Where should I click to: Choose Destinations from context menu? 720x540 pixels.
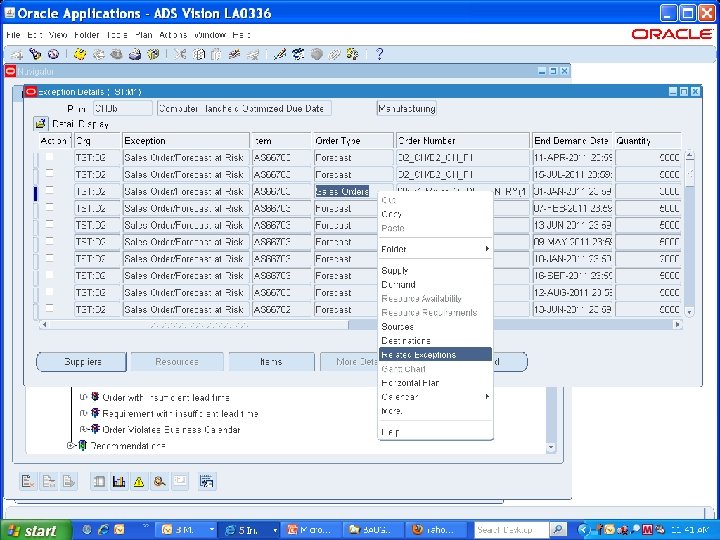(435, 341)
